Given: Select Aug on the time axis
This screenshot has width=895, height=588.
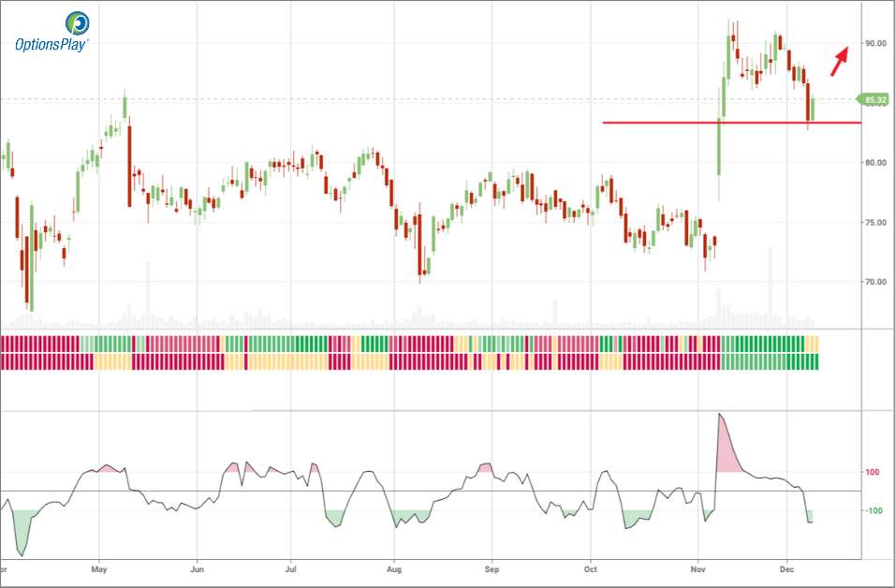Looking at the screenshot, I should (x=394, y=568).
